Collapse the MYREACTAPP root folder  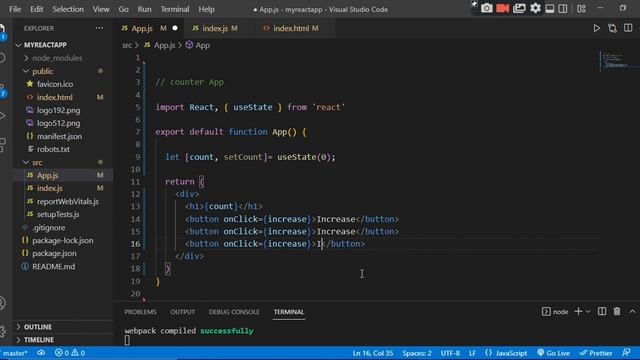[63, 45]
